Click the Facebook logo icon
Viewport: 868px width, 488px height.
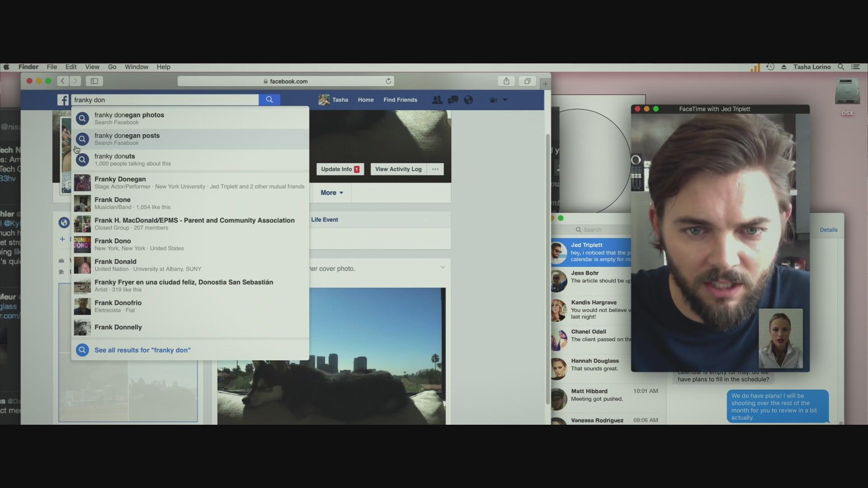coord(63,100)
